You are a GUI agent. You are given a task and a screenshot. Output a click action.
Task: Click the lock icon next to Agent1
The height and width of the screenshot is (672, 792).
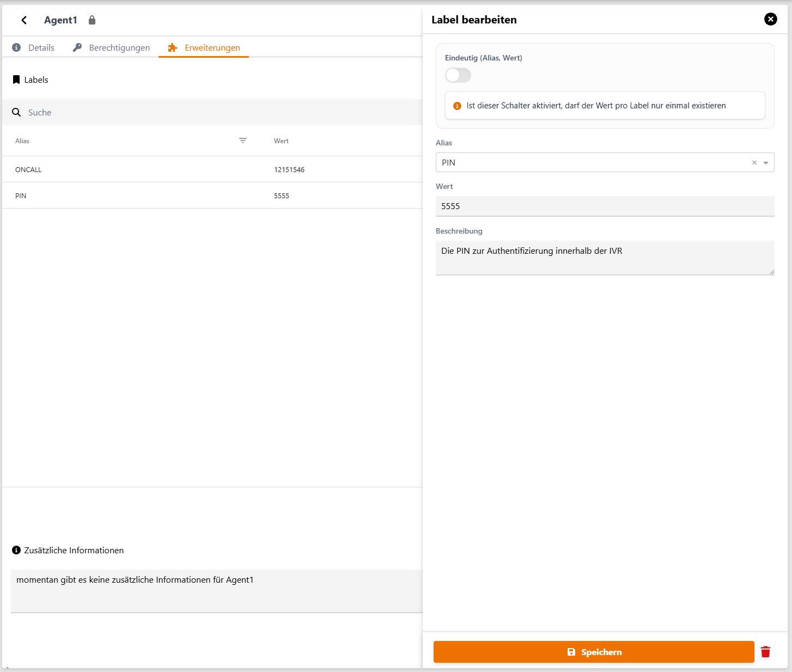(x=92, y=20)
